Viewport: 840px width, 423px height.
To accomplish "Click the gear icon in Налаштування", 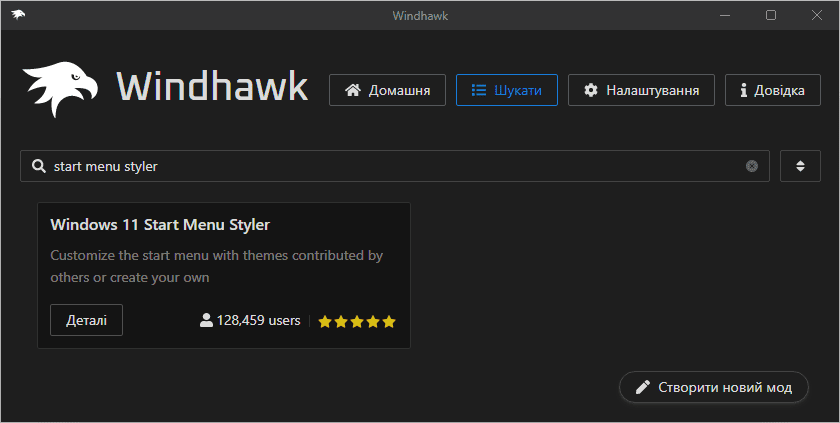I will pyautogui.click(x=590, y=90).
